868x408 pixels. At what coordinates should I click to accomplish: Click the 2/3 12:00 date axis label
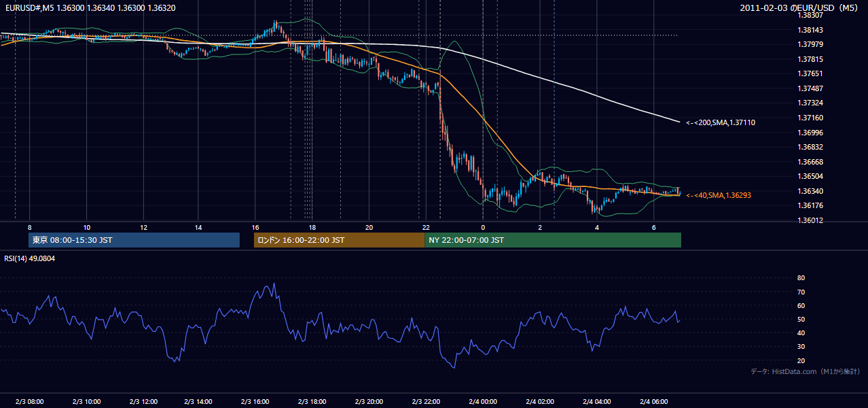tap(143, 402)
